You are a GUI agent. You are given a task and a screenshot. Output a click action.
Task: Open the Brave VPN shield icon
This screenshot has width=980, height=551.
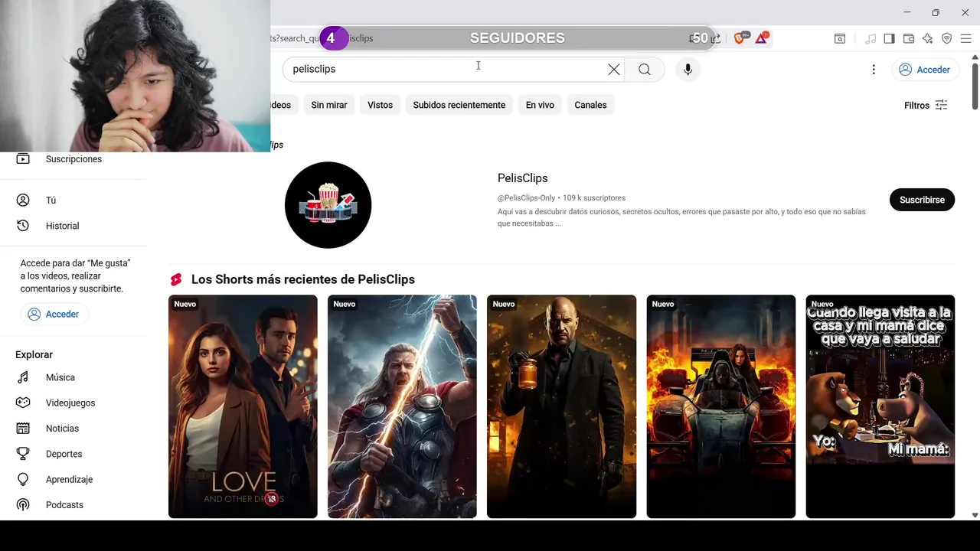[947, 38]
